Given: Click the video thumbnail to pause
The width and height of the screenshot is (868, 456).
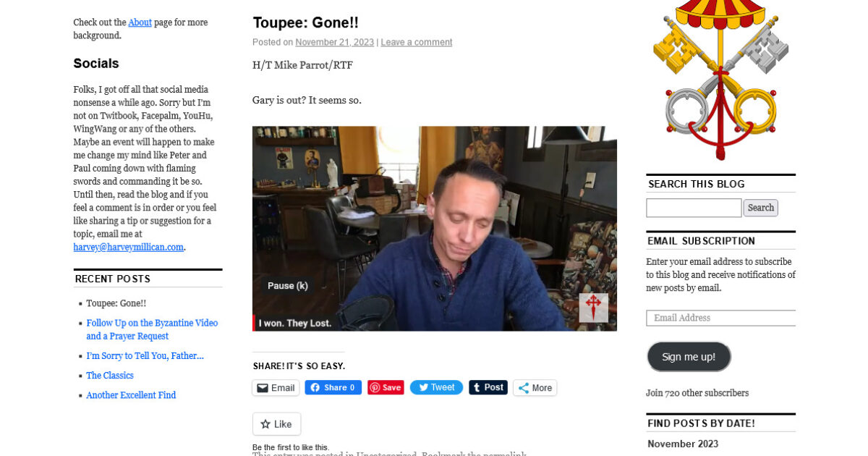Looking at the screenshot, I should 435,229.
